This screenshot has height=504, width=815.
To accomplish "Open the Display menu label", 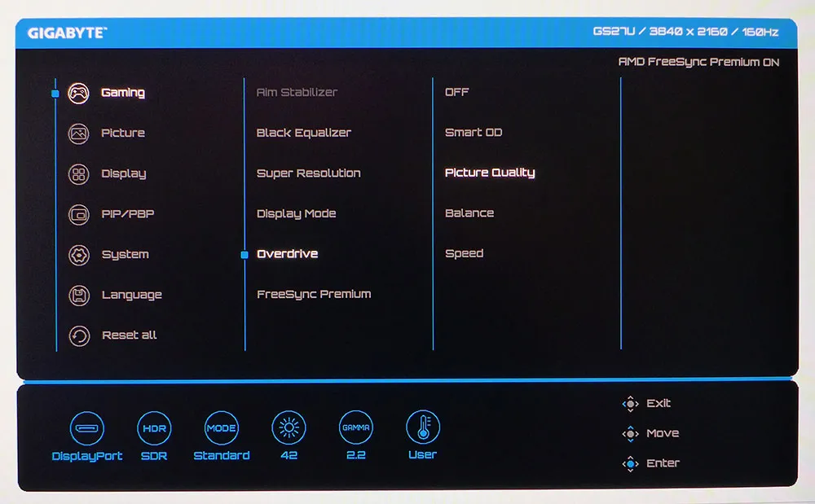I will coord(124,174).
